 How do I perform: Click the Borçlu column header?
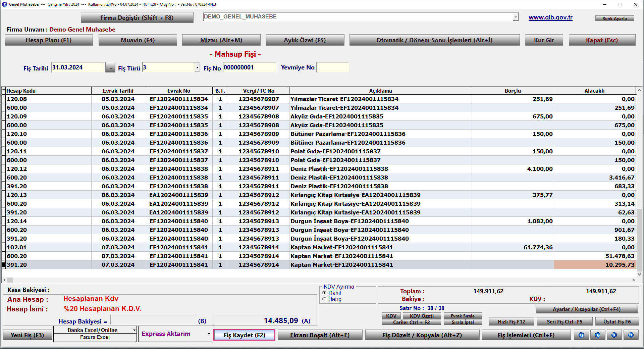click(x=513, y=91)
